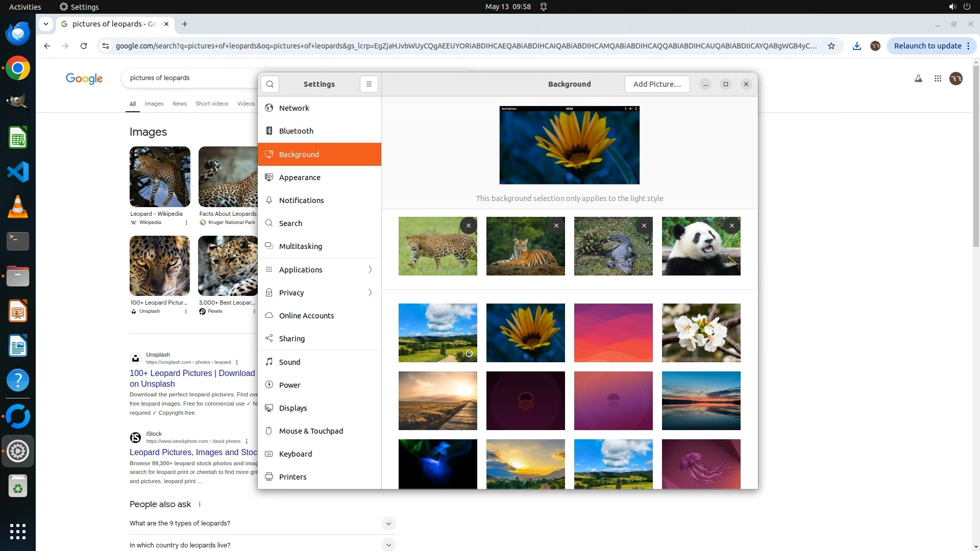The width and height of the screenshot is (980, 551).
Task: Expand 'What are the 9 types of leopards?'
Action: click(x=388, y=523)
